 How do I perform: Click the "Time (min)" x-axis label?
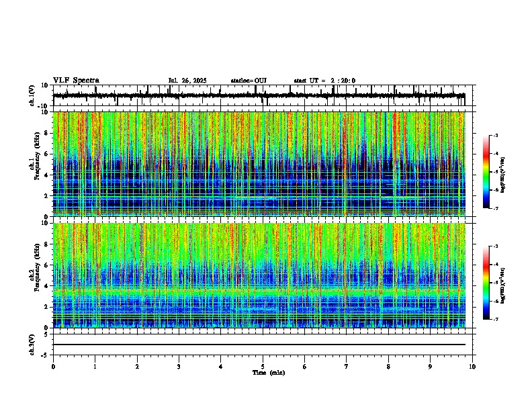pos(269,373)
